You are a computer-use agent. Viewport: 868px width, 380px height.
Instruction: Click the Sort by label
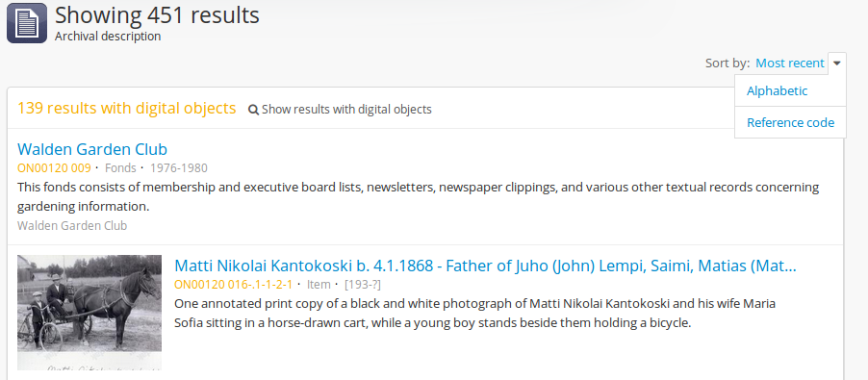pyautogui.click(x=728, y=63)
